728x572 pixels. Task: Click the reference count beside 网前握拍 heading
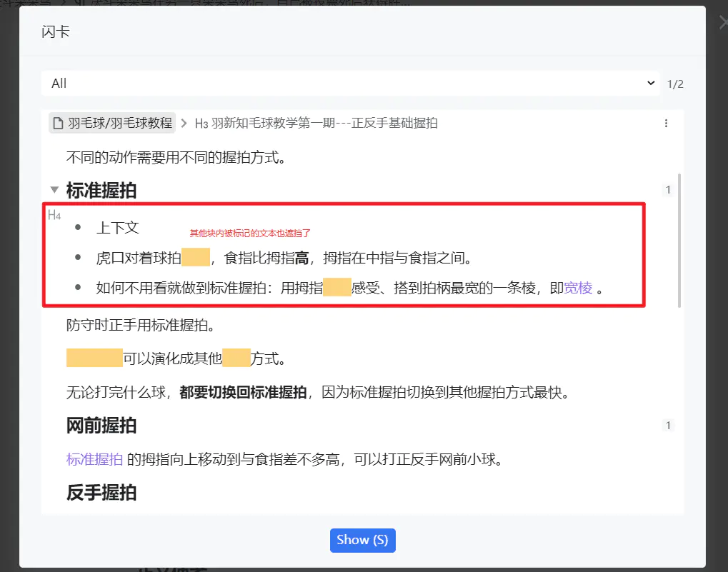[668, 426]
